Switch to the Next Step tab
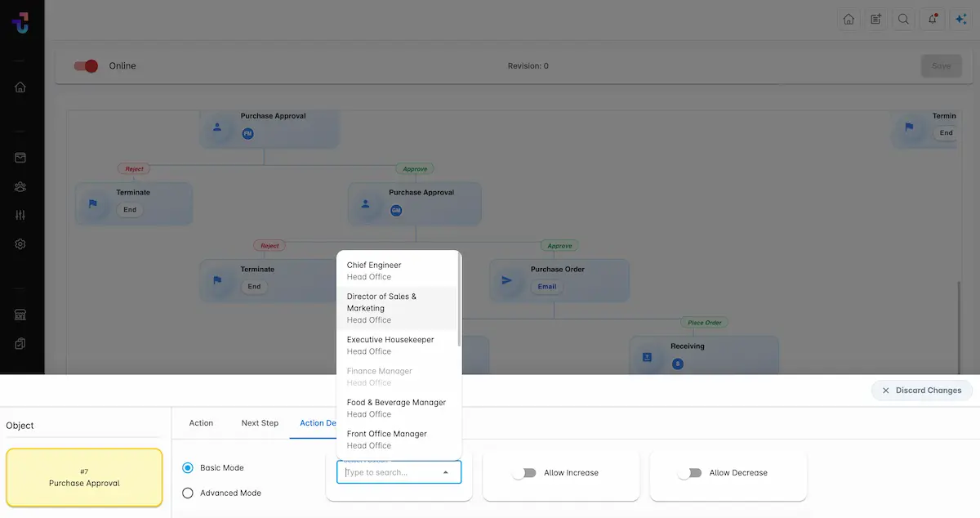Image resolution: width=980 pixels, height=518 pixels. coord(260,423)
